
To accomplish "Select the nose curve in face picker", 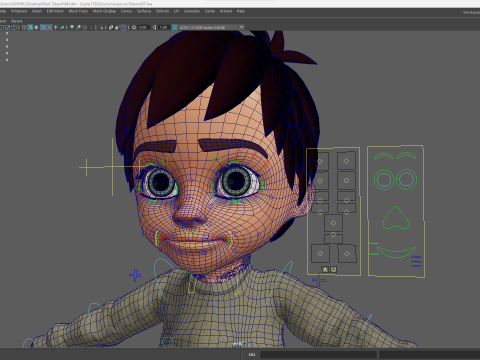I will (396, 218).
